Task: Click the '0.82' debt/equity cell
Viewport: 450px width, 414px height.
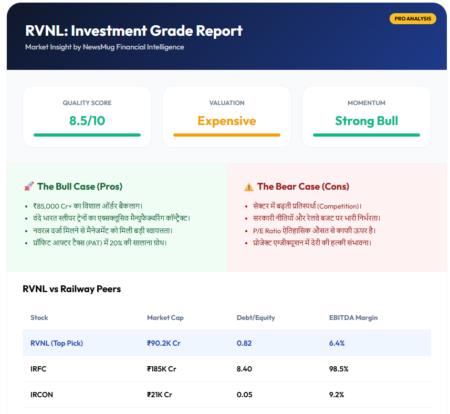Action: click(x=244, y=343)
